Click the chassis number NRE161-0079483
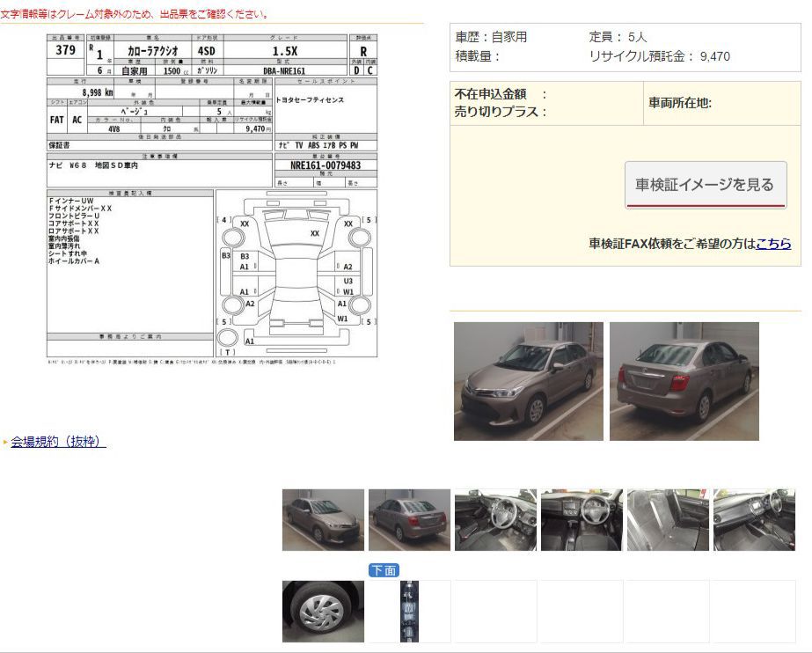Screen dimensions: 812x653 pyautogui.click(x=325, y=165)
